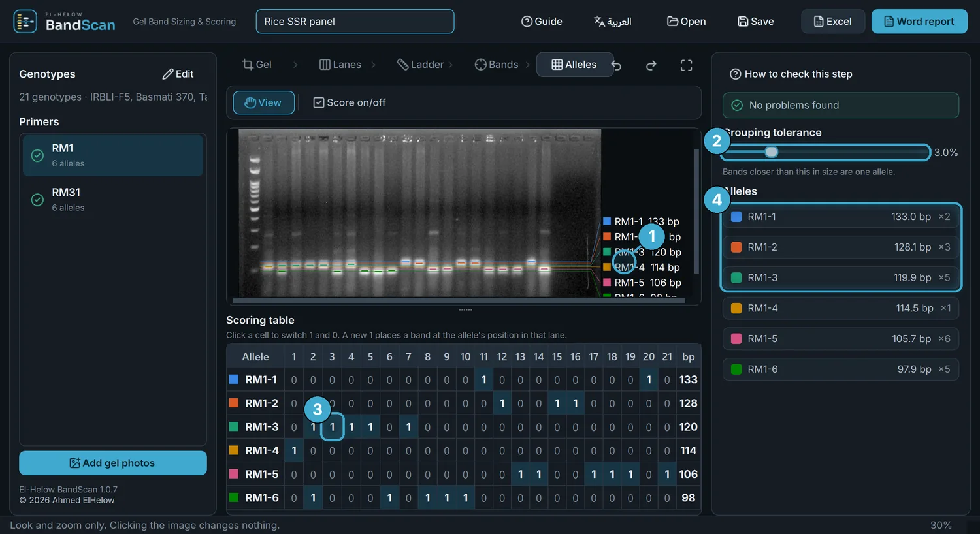Viewport: 980px width, 534px height.
Task: Export results to Excel
Action: [833, 22]
